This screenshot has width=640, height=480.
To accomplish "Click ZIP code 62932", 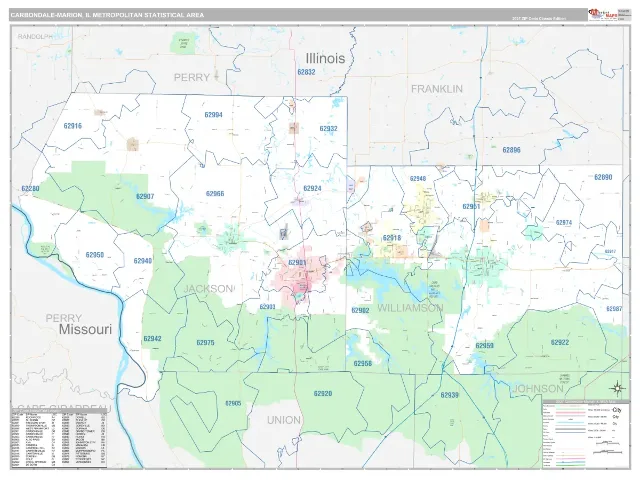I will click(328, 129).
